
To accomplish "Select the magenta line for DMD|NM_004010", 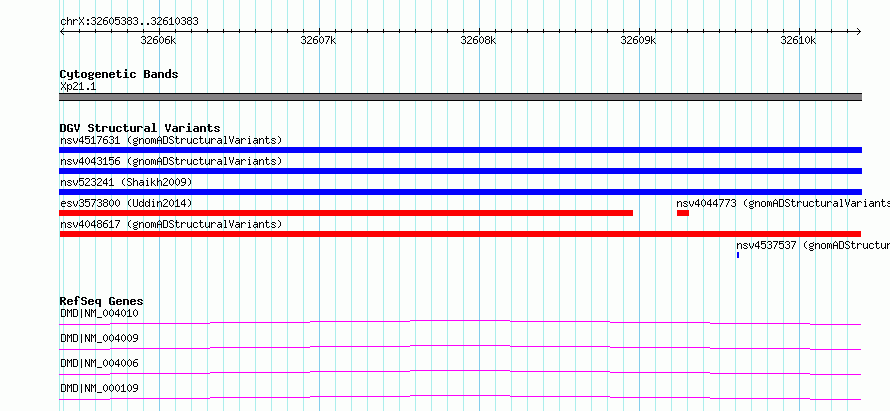I will [460, 322].
